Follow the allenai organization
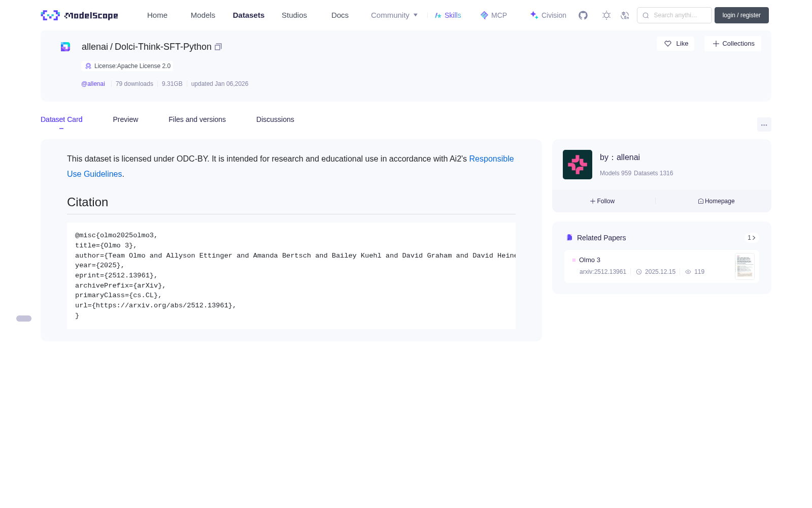Screen dimensions: 812x508 602,201
